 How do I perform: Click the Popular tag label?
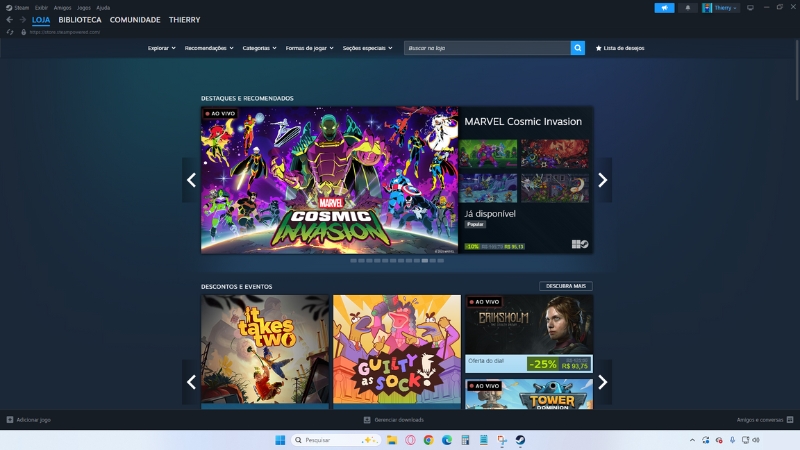coord(475,224)
